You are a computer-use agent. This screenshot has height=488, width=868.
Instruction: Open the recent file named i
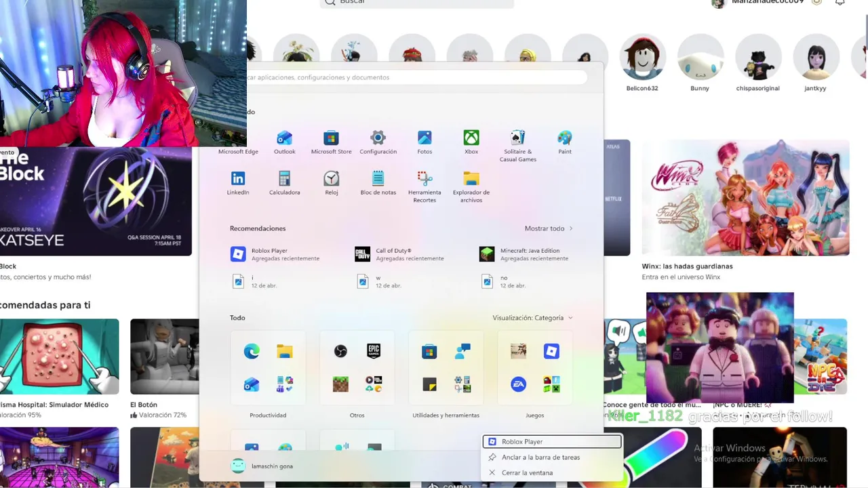[254, 281]
